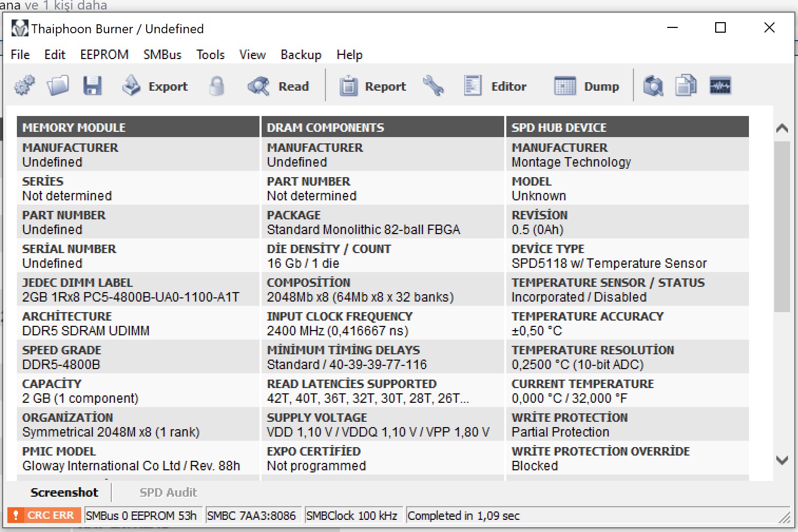Open the Edit menu
Image resolution: width=798 pixels, height=532 pixels.
[x=55, y=54]
